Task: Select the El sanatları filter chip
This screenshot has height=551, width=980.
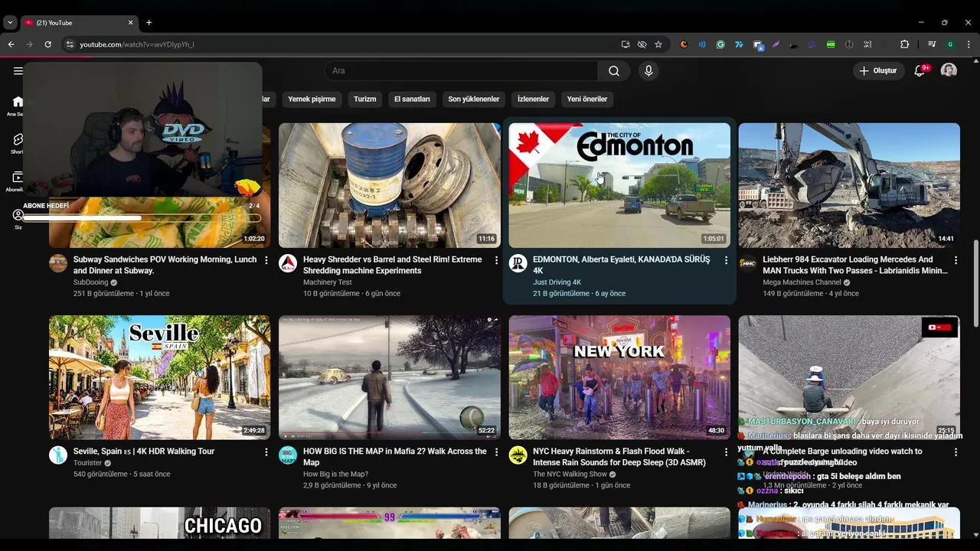Action: 412,99
